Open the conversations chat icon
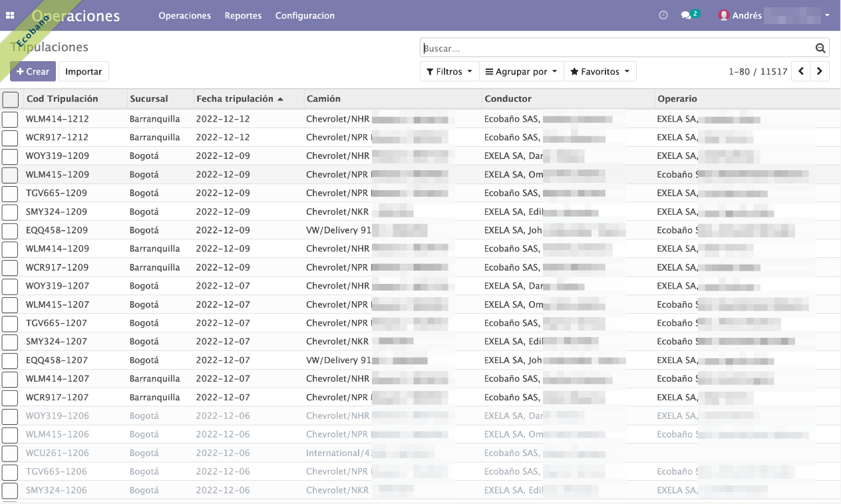 (686, 15)
